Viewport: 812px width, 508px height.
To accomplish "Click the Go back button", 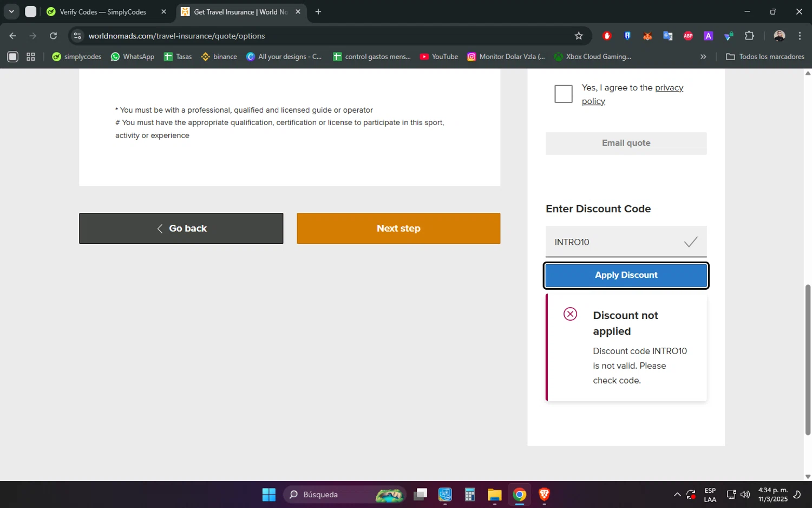I will pos(181,229).
